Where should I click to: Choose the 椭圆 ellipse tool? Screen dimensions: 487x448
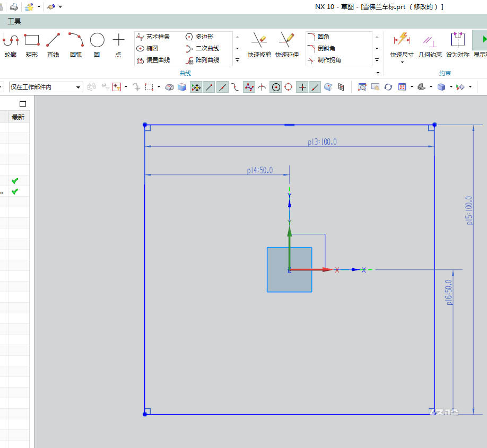[147, 48]
